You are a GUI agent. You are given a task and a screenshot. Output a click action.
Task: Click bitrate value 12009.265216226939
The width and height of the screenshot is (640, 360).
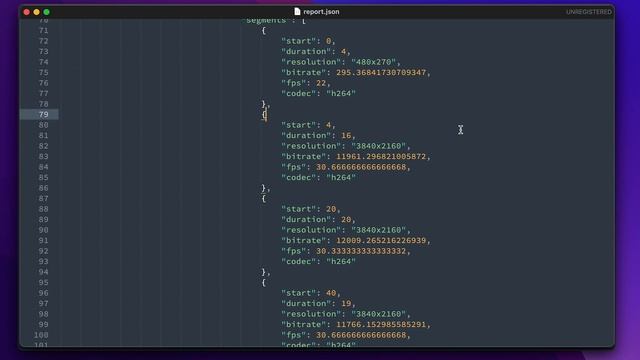[x=381, y=241]
